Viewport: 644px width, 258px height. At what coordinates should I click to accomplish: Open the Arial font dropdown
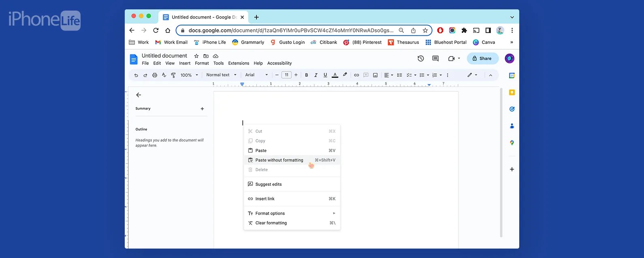pyautogui.click(x=256, y=75)
